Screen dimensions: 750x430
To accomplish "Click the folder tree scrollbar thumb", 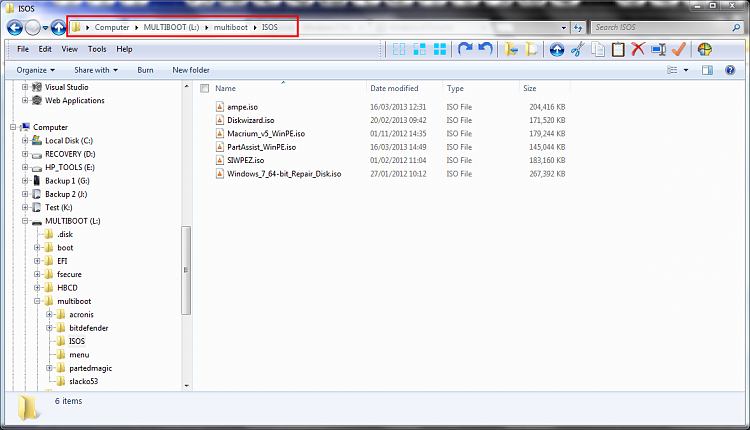I will coord(186,270).
